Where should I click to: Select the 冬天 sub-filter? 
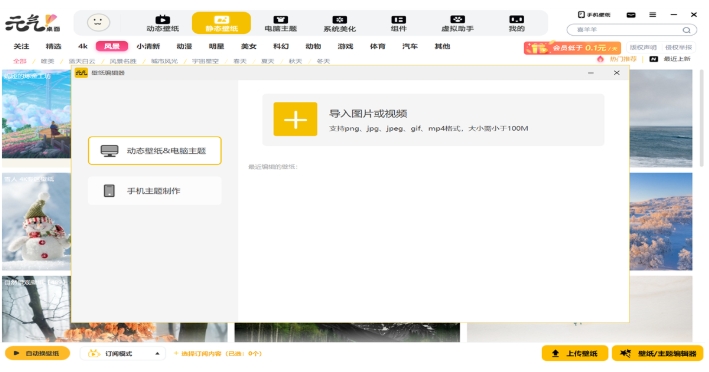click(x=323, y=61)
